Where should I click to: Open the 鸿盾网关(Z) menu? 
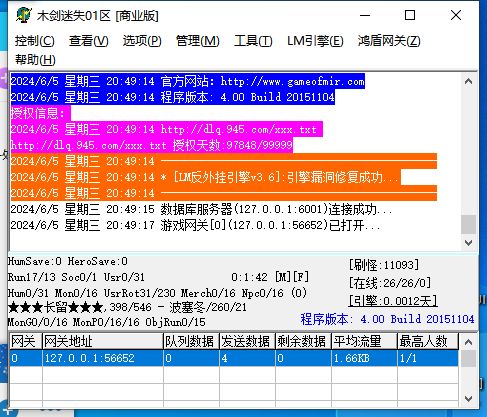coord(389,41)
